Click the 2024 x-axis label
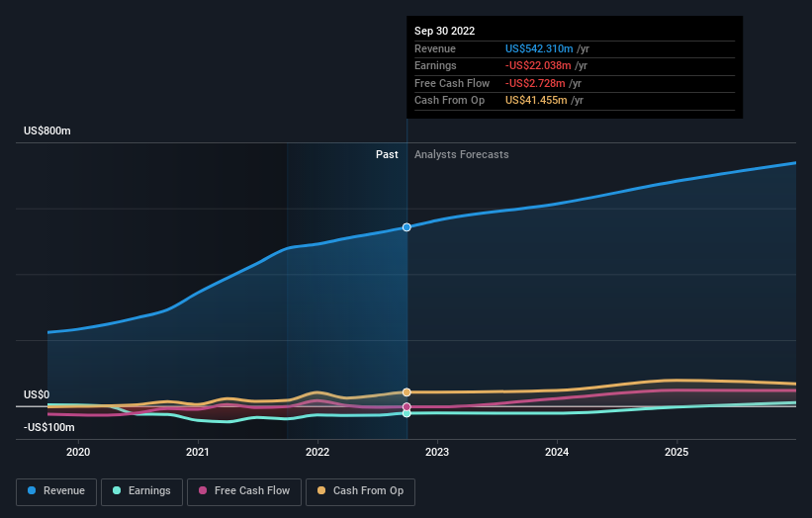 click(x=557, y=453)
